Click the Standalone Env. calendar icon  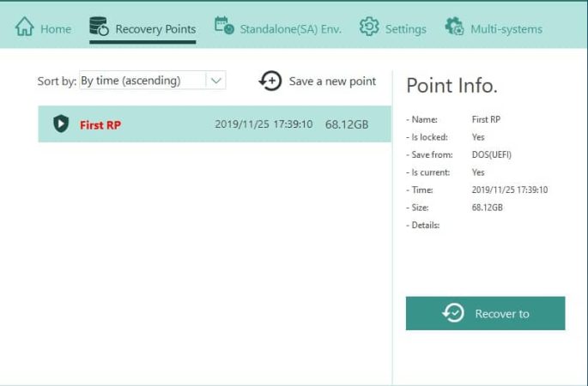click(x=224, y=27)
